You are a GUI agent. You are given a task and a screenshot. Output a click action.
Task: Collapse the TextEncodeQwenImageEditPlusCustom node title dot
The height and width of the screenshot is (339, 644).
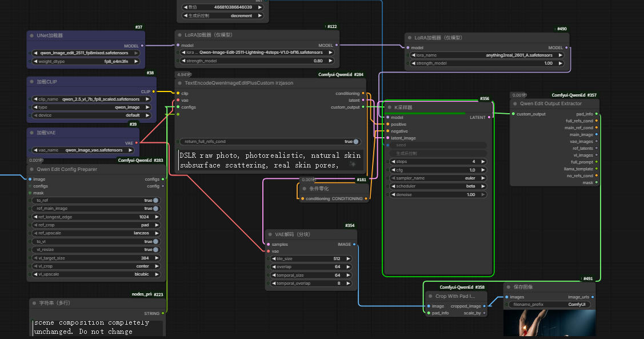click(x=179, y=83)
